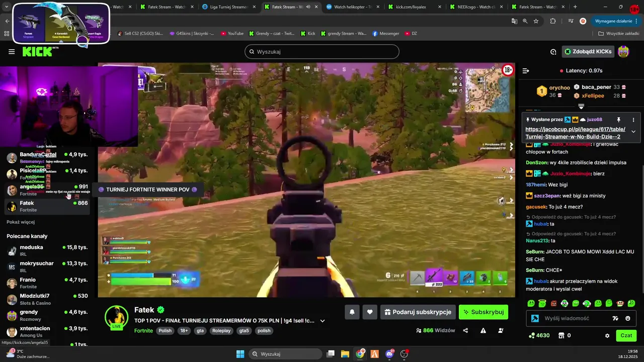Open the emoji picker in chat input

pyautogui.click(x=628, y=318)
